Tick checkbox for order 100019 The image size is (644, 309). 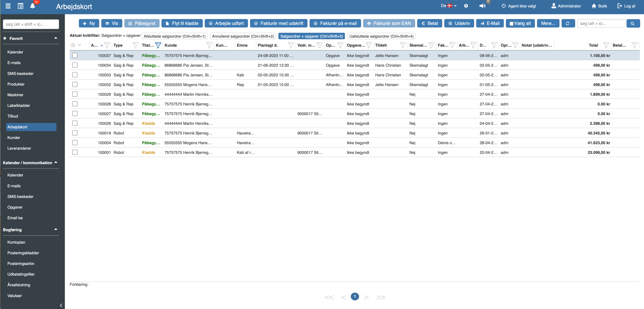click(75, 133)
